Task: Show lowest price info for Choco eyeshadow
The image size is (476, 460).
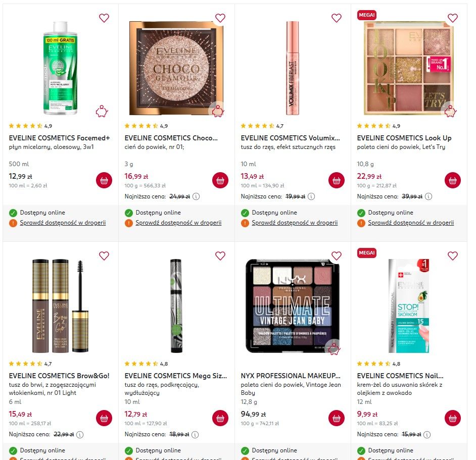Action: tap(196, 196)
